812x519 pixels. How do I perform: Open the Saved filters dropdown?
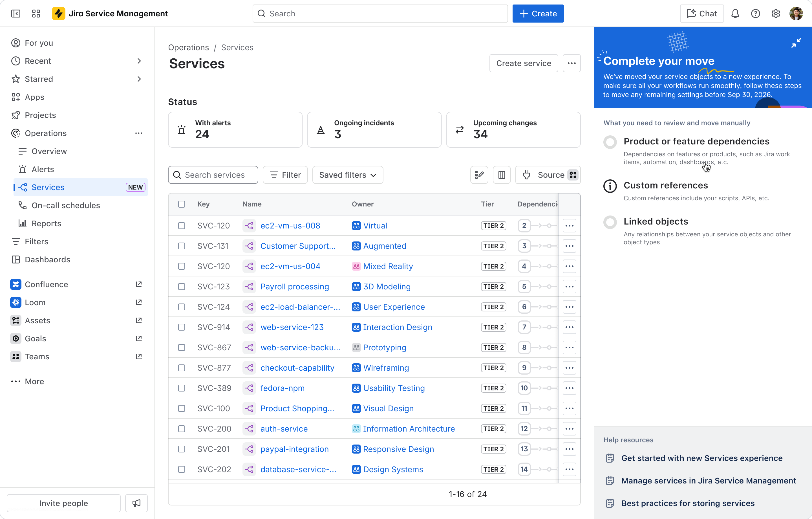point(348,175)
